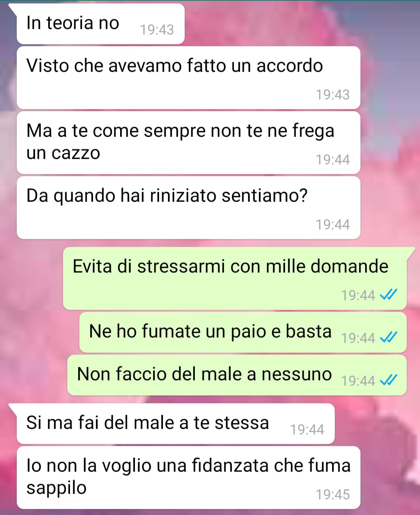Viewport: 420px width, 515px height.
Task: Tap 19:44 timestamp under 'Da quando hai riniziato'
Action: click(x=333, y=224)
